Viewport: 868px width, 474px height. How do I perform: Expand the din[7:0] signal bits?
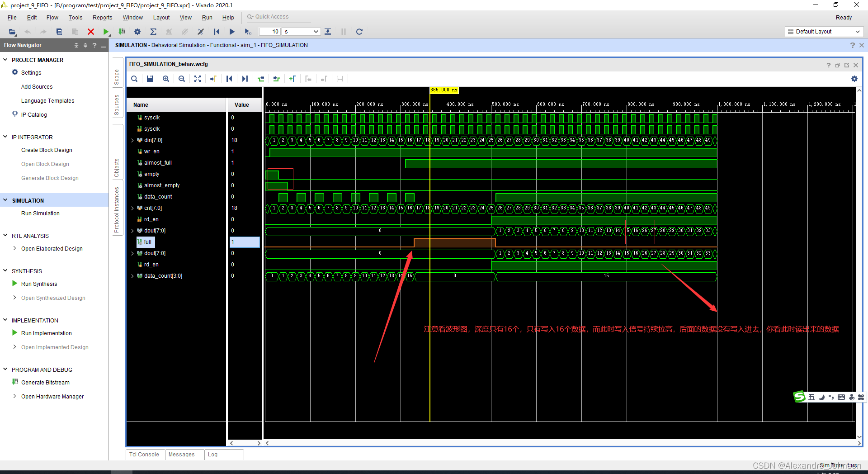[x=132, y=140]
